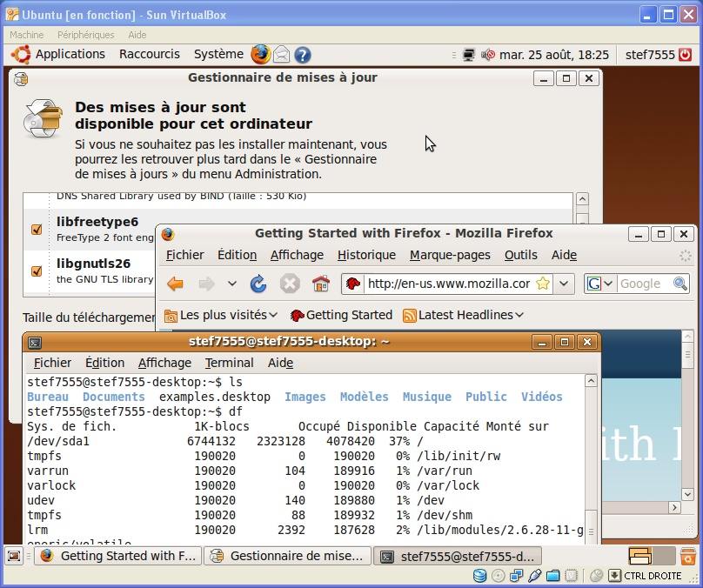The image size is (703, 588).
Task: Open the Getting Started bookmark
Action: [341, 315]
